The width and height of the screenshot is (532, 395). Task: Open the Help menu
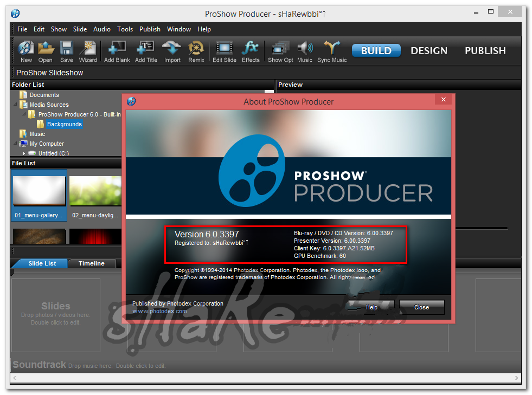(204, 29)
